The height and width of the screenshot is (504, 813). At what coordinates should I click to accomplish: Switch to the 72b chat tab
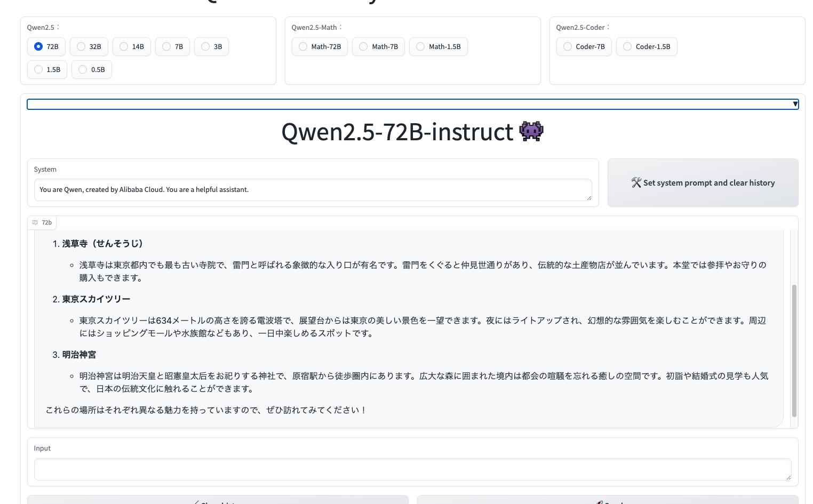point(42,222)
